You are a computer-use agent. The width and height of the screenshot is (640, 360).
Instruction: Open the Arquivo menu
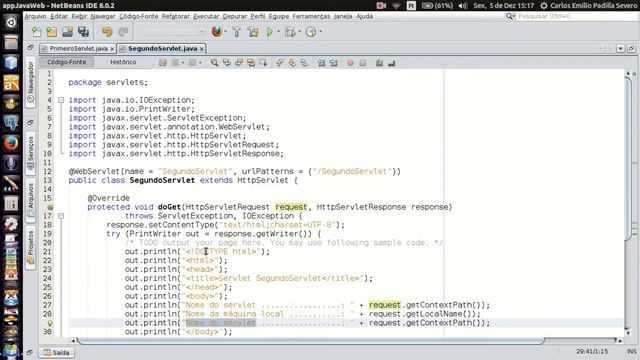point(36,16)
